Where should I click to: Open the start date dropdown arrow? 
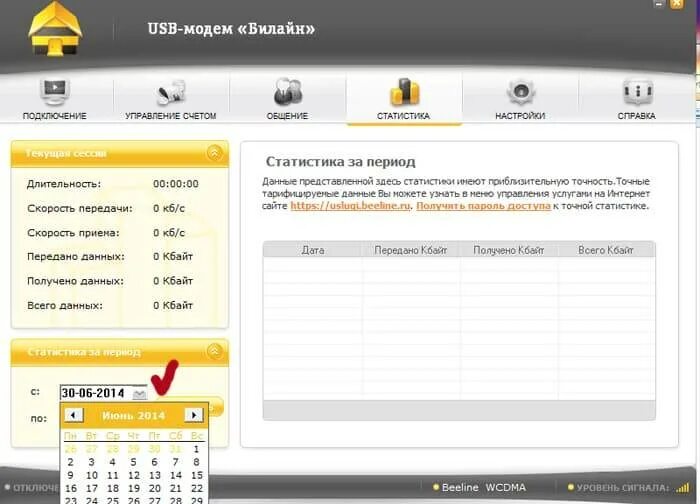tap(139, 393)
